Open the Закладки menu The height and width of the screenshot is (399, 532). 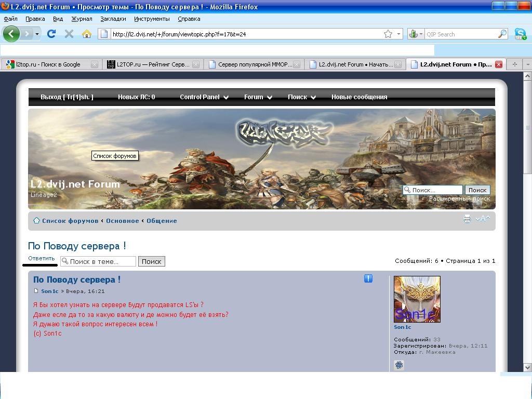(x=113, y=19)
